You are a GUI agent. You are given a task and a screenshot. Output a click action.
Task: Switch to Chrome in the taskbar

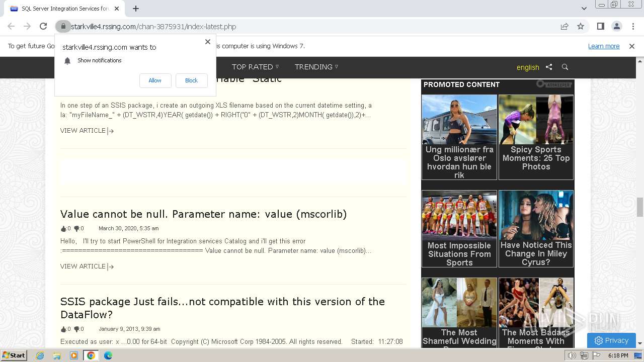point(91,355)
